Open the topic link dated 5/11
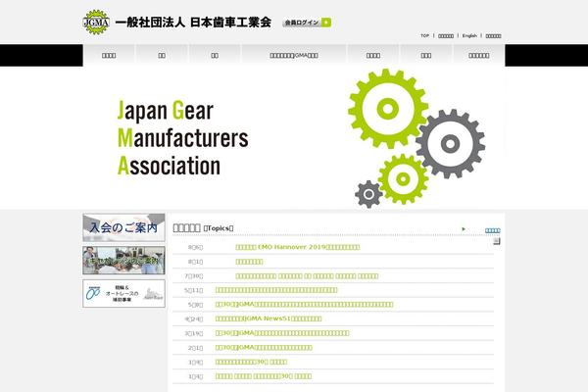 [276, 290]
